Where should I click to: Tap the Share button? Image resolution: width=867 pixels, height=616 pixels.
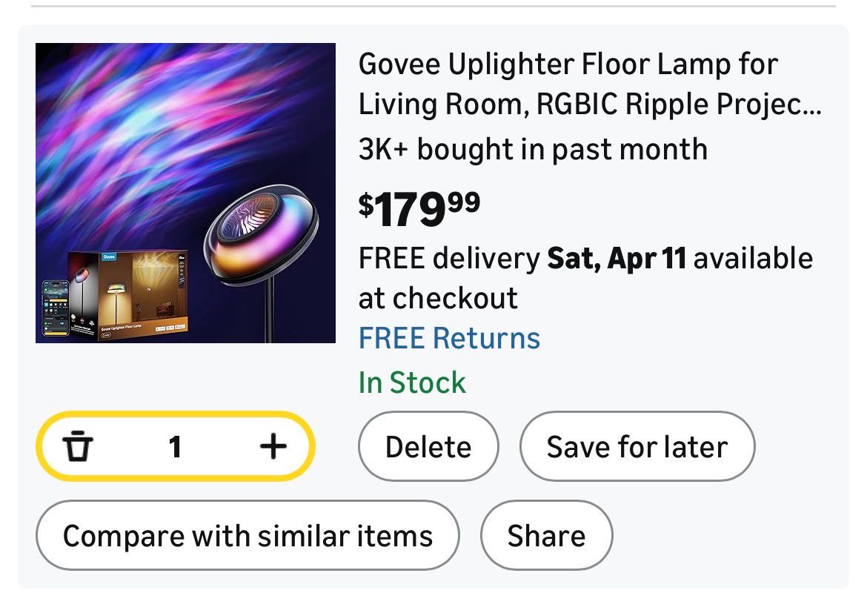coord(546,536)
